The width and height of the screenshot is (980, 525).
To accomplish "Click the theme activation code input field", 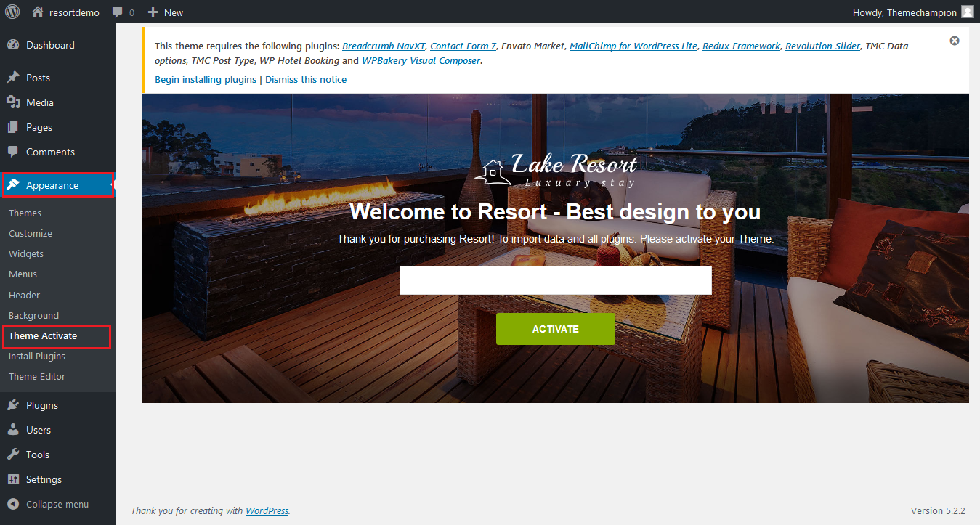I will [555, 280].
